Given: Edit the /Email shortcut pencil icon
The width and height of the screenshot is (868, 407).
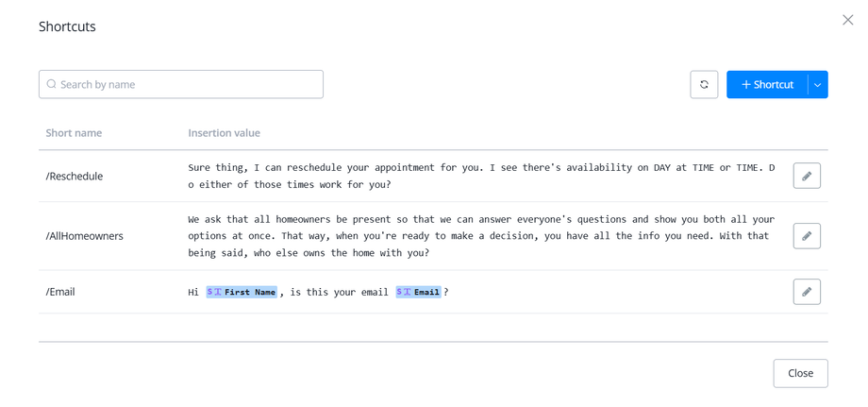Looking at the screenshot, I should 807,292.
